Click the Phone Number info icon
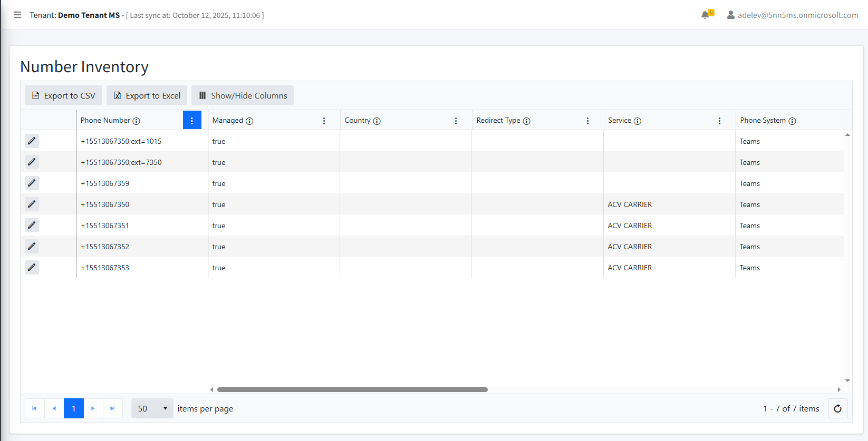This screenshot has width=868, height=441. tap(136, 121)
